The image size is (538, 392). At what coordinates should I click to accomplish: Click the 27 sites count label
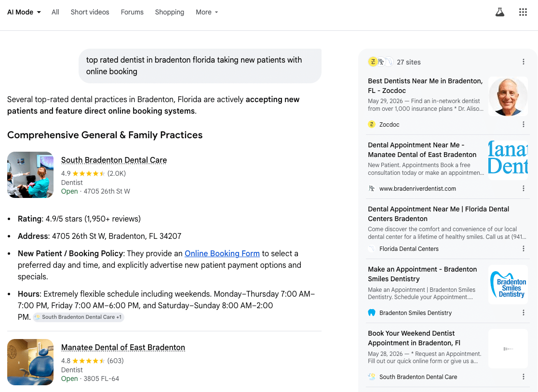pyautogui.click(x=409, y=62)
